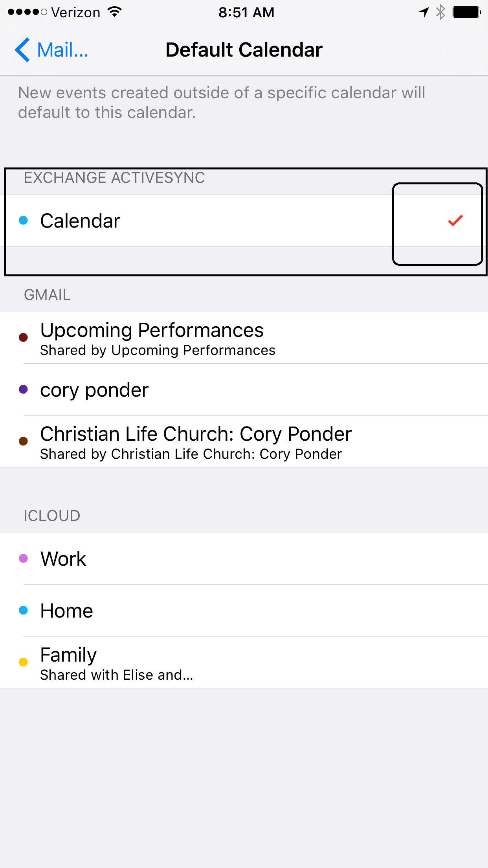Image resolution: width=488 pixels, height=868 pixels.
Task: Tap the red checkmark beside Calendar
Action: pos(455,221)
